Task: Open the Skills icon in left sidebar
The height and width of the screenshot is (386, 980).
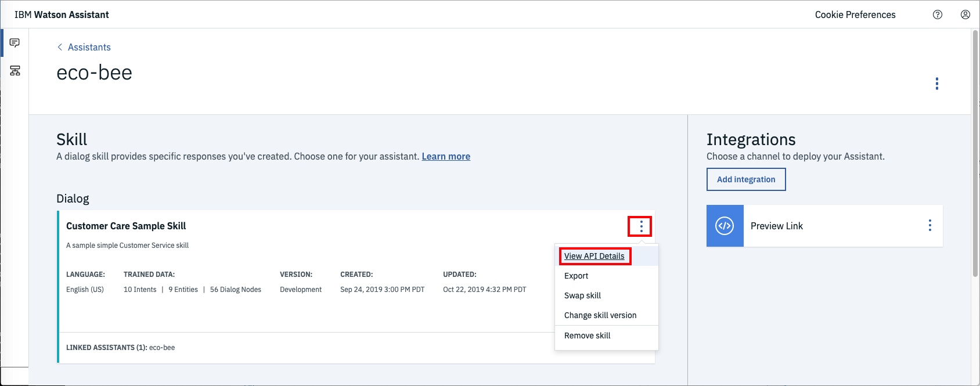Action: click(x=15, y=71)
